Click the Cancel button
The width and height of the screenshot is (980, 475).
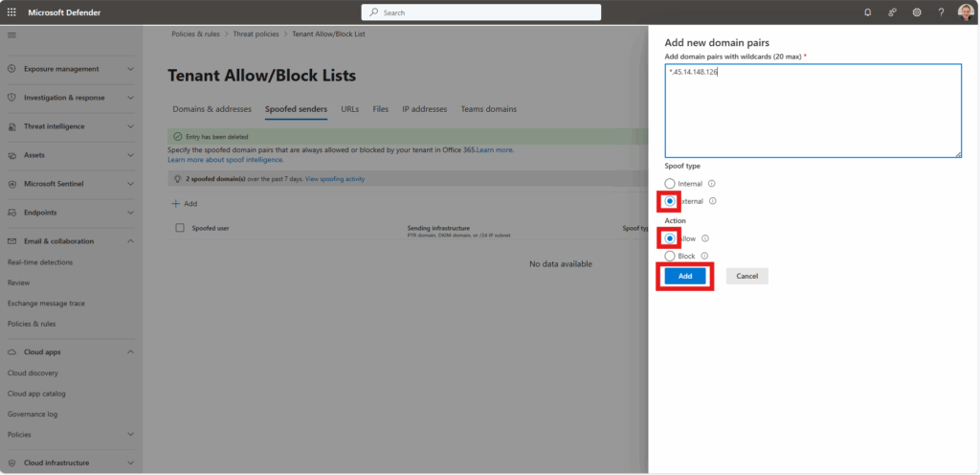pos(746,276)
